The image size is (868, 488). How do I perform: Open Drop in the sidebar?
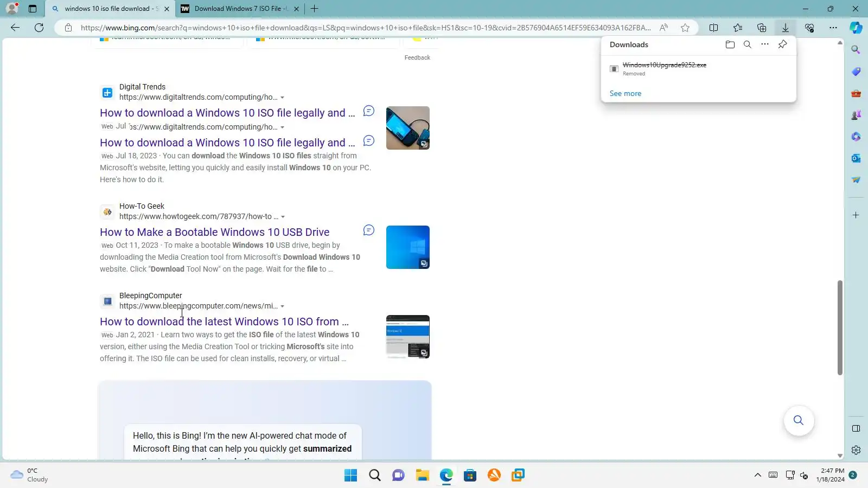(856, 180)
